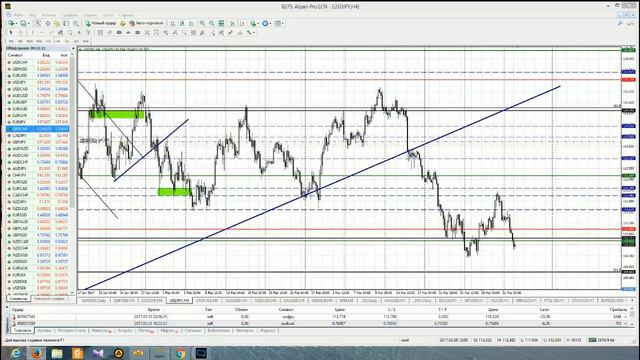Click the Zoom In magnifier icon

pos(202,23)
